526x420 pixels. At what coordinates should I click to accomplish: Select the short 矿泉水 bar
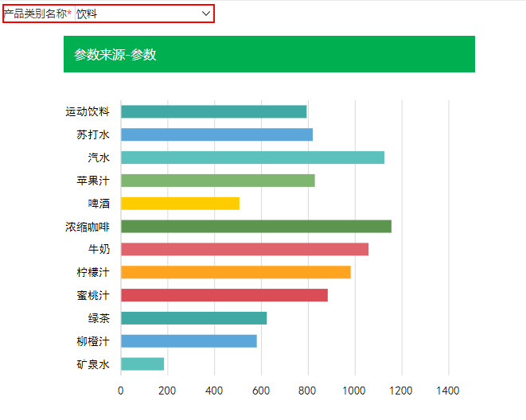coord(142,364)
